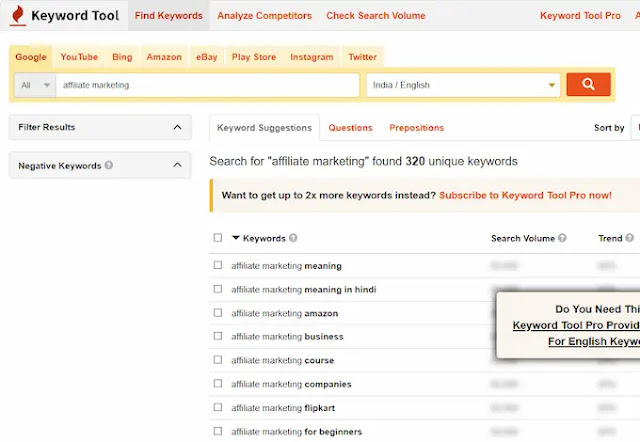Switch to the Amazon tab
Screen dimensions: 640x442
coord(164,57)
